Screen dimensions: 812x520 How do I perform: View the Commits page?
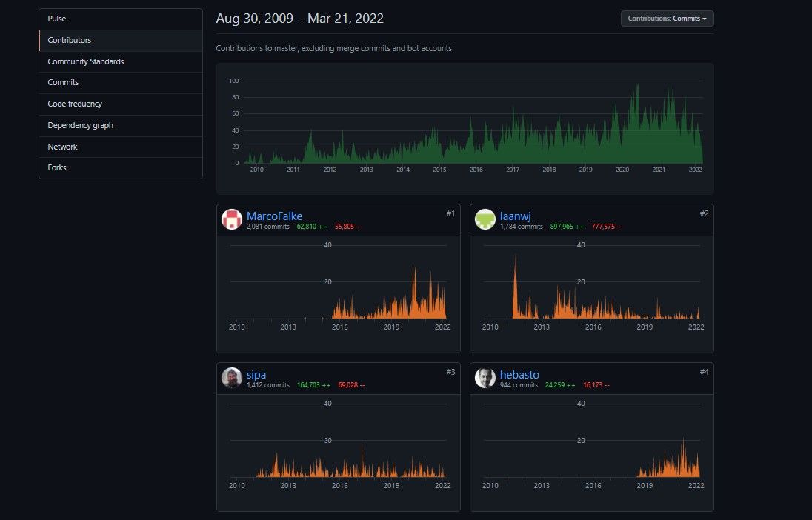coord(63,82)
